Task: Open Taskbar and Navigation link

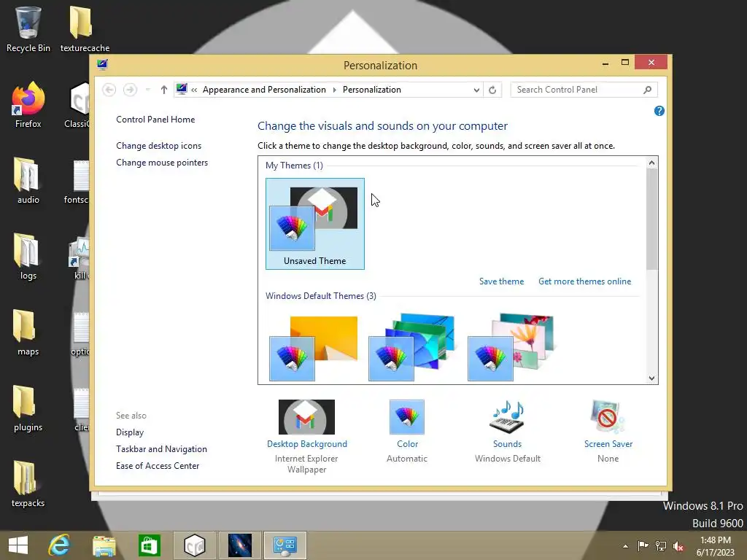Action: pos(161,449)
